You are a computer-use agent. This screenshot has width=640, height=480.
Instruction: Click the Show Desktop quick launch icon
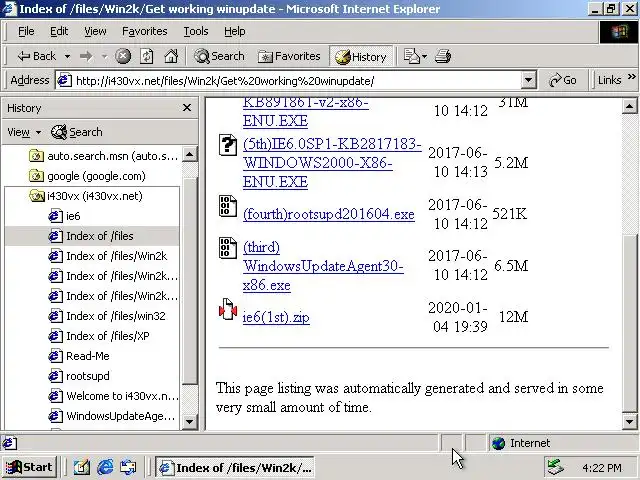tap(82, 467)
